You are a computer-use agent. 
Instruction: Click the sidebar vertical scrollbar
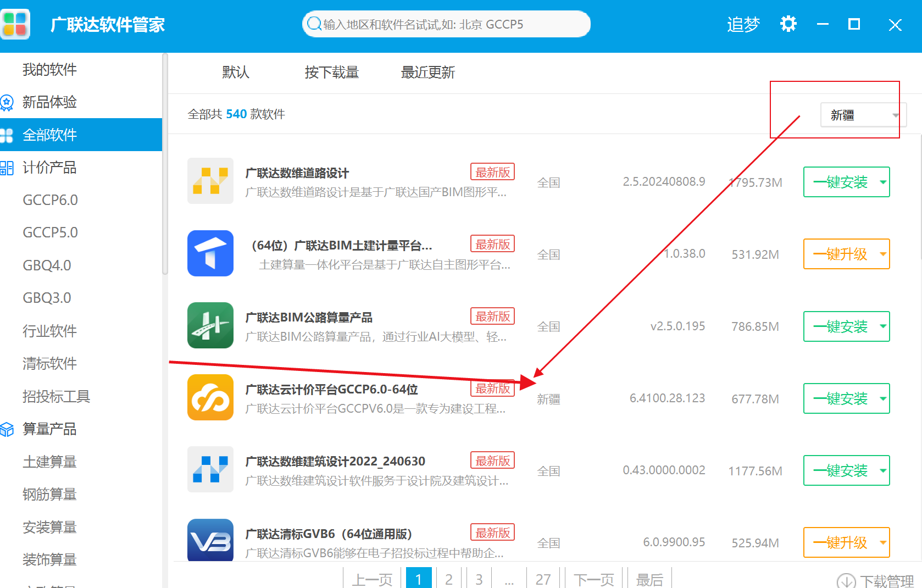[x=165, y=164]
